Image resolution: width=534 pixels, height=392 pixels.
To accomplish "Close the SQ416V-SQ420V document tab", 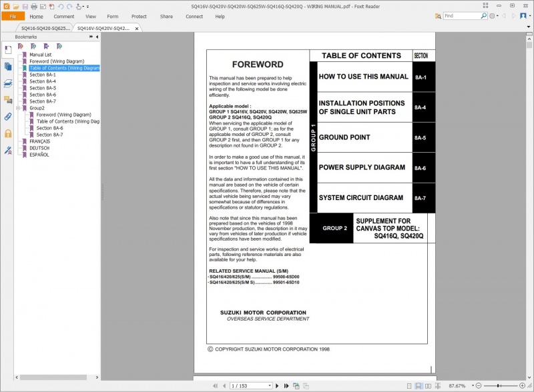I will pos(137,29).
